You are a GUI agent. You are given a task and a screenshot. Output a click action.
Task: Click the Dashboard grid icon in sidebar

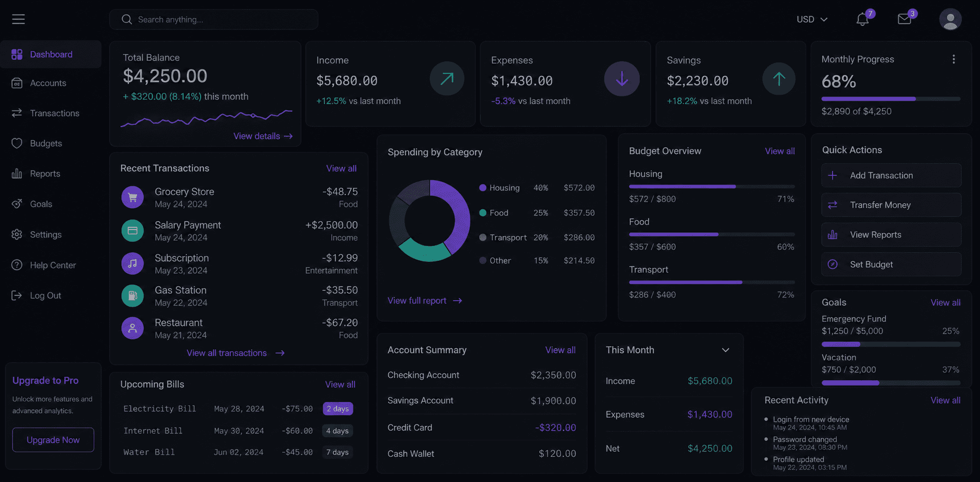(17, 54)
